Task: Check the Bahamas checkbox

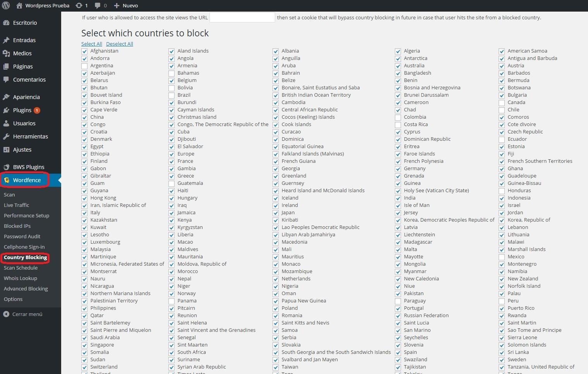Action: [x=171, y=73]
